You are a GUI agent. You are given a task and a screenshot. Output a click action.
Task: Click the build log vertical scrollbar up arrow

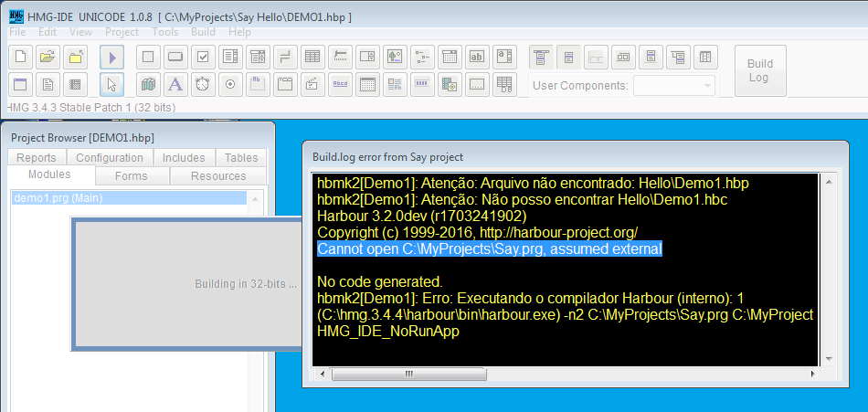pyautogui.click(x=827, y=181)
